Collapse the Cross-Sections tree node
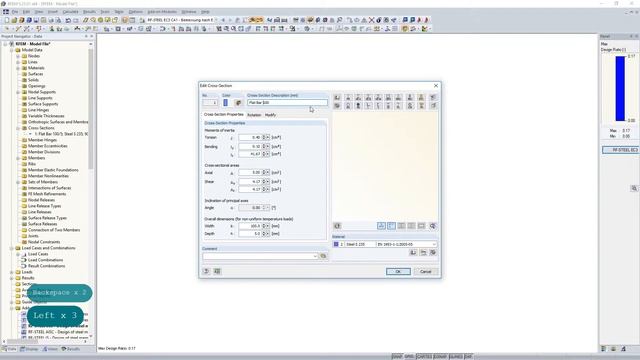The image size is (640, 360). pos(18,128)
